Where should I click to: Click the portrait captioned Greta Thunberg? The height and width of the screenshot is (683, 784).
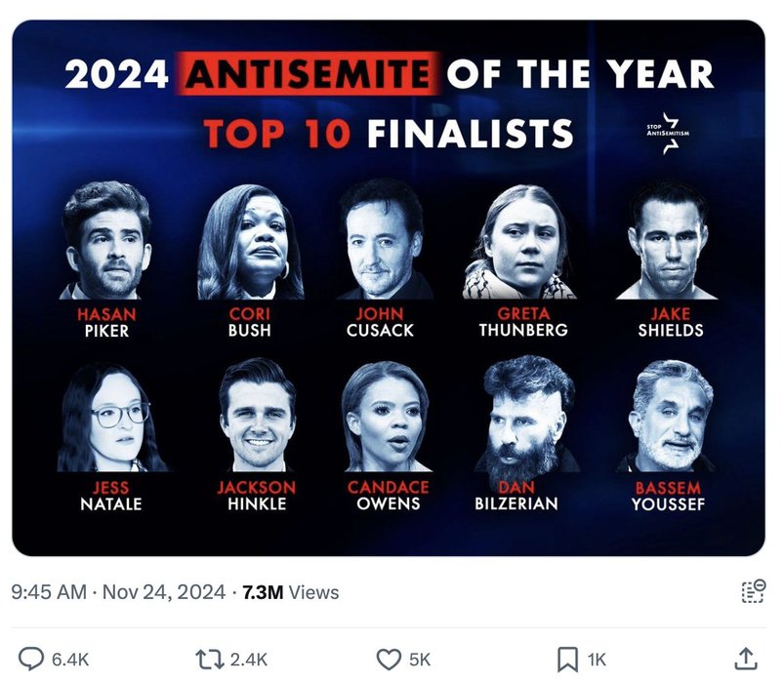[x=518, y=243]
